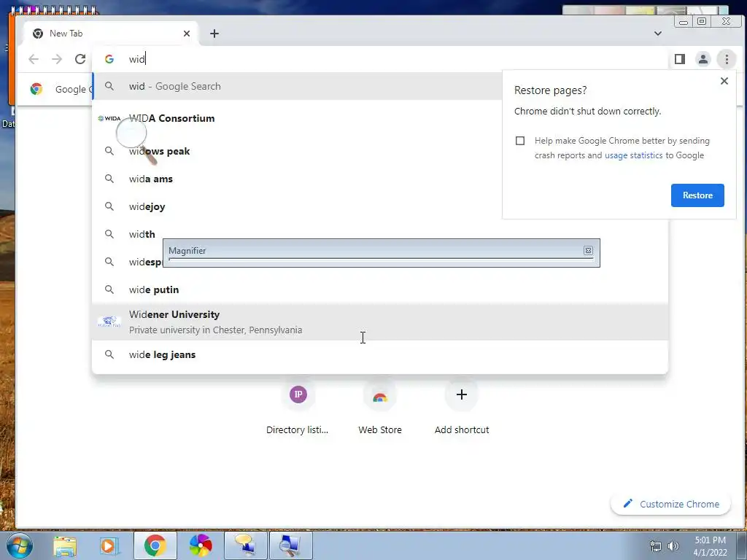This screenshot has width=747, height=560.
Task: Open the Windows Start menu
Action: [20, 545]
